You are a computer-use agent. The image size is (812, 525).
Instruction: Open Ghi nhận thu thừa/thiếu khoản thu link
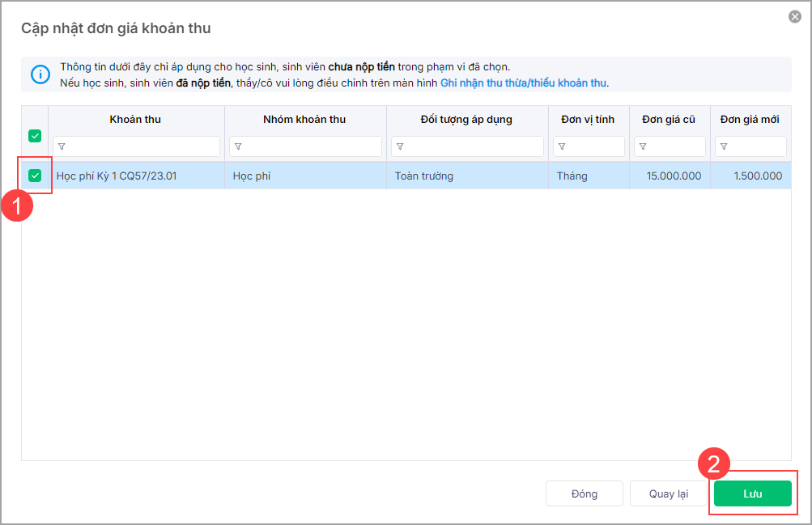523,83
